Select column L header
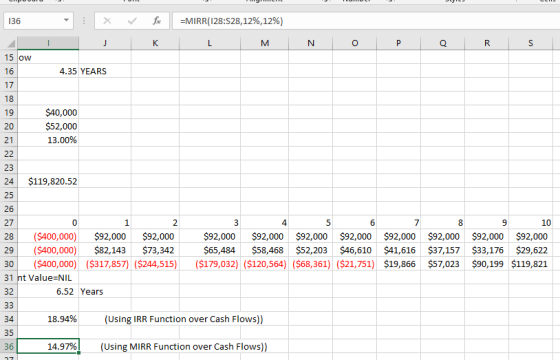 pos(210,43)
